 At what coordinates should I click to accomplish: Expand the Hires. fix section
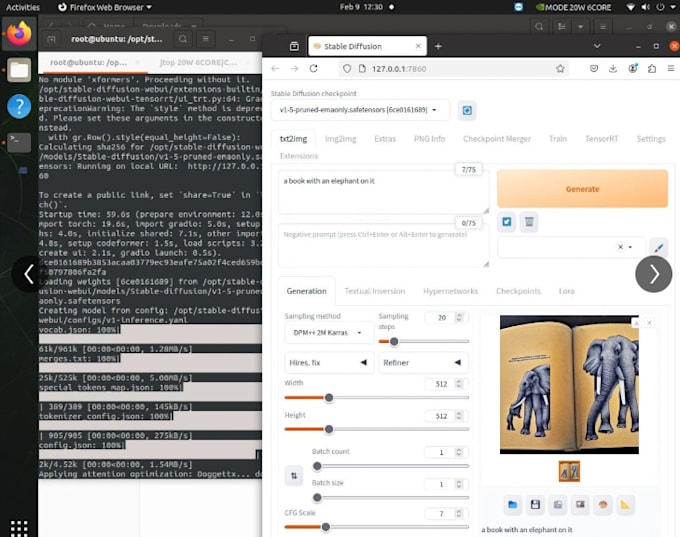tap(329, 363)
